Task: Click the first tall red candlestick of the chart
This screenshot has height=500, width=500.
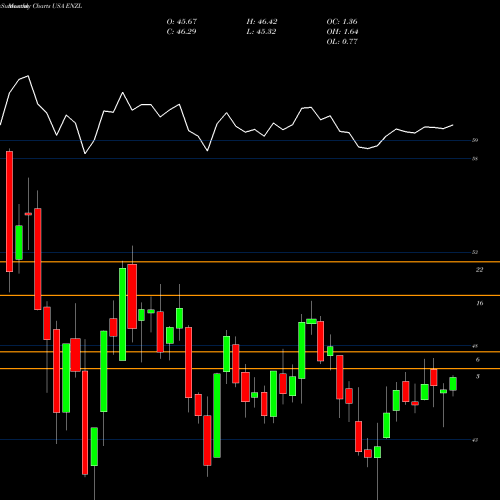Action: 9,211
